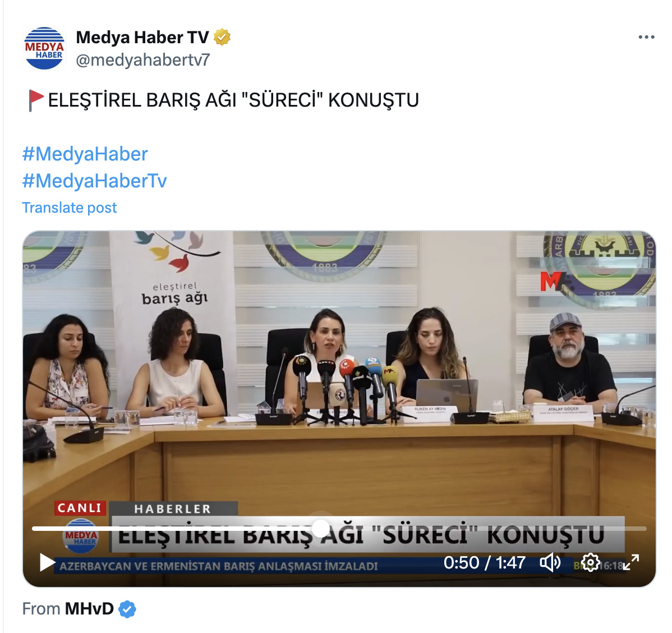Click the MHvD source account name

click(89, 609)
